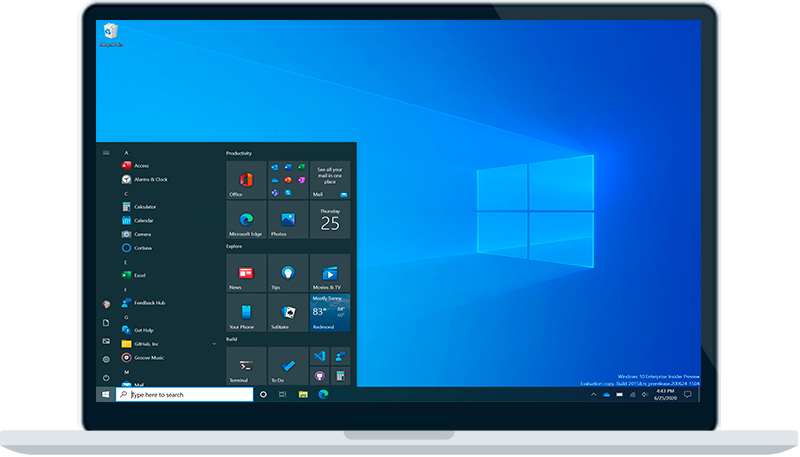
Task: Open Cortana circle on the taskbar
Action: 263,394
